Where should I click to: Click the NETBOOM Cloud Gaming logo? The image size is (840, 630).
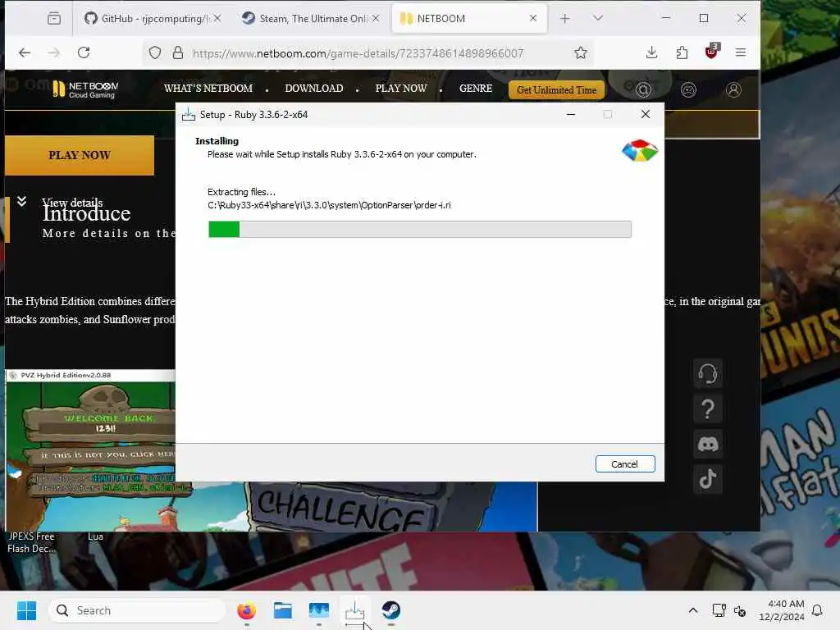pyautogui.click(x=85, y=89)
